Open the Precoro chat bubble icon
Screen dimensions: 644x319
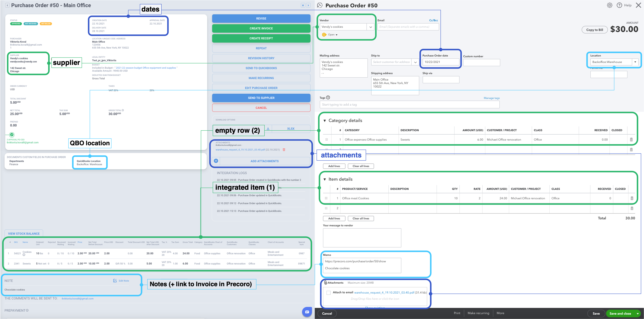coord(307,312)
